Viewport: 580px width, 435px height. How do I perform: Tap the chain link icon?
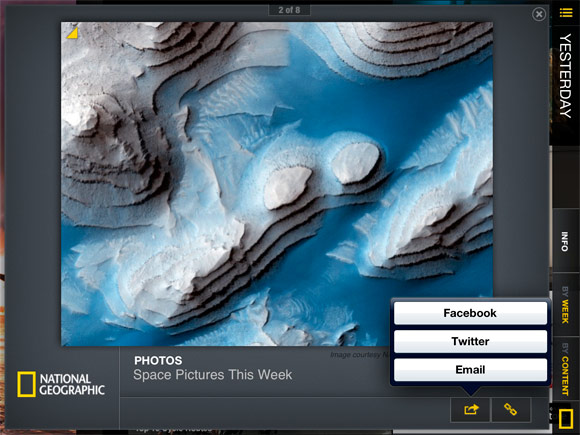point(511,409)
